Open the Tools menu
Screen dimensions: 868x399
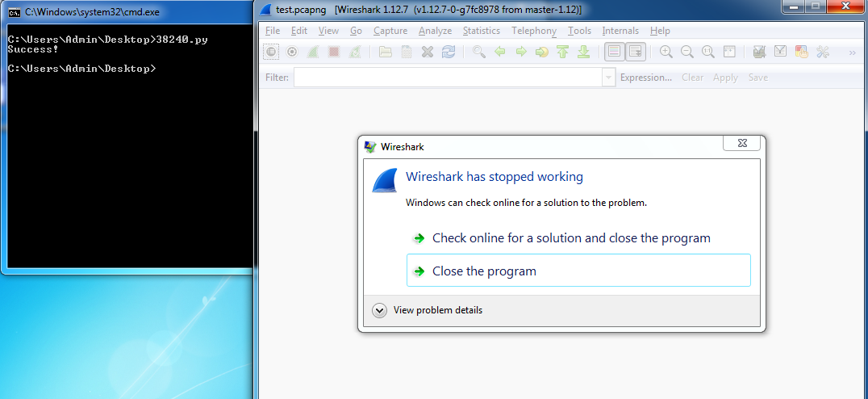pos(579,31)
